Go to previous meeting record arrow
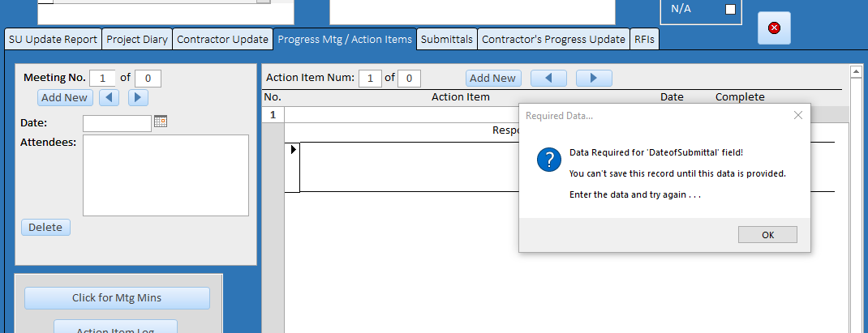This screenshot has height=333, width=868. click(110, 98)
